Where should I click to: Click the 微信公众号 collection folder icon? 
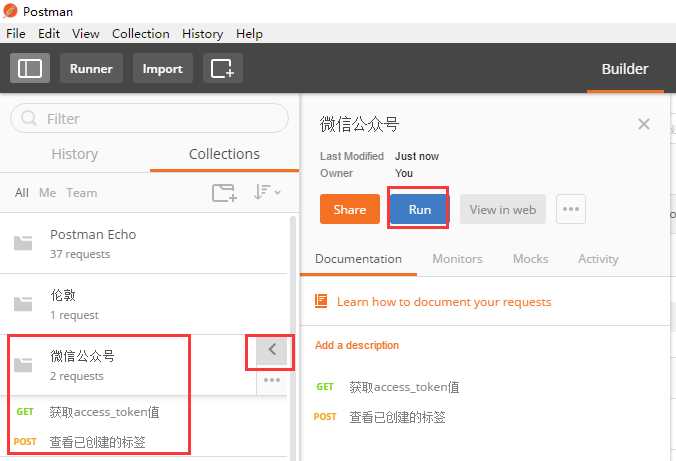(23, 365)
